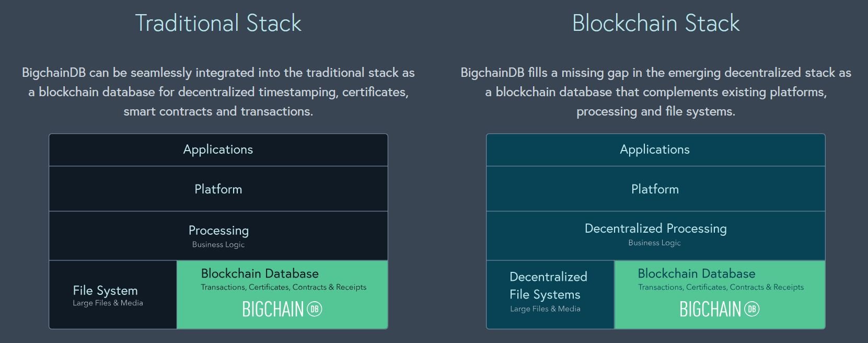This screenshot has width=868, height=343.
Task: Select the Decentralized File Systems block
Action: pos(550,295)
